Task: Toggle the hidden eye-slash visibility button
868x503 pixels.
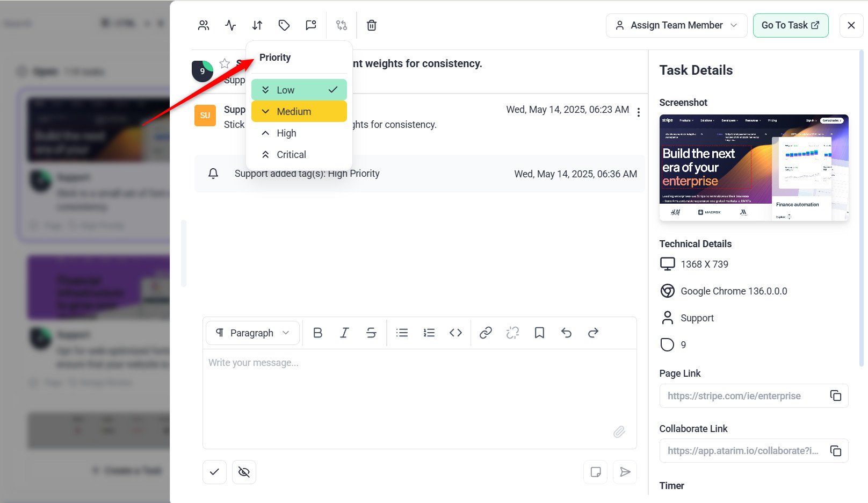Action: point(244,472)
